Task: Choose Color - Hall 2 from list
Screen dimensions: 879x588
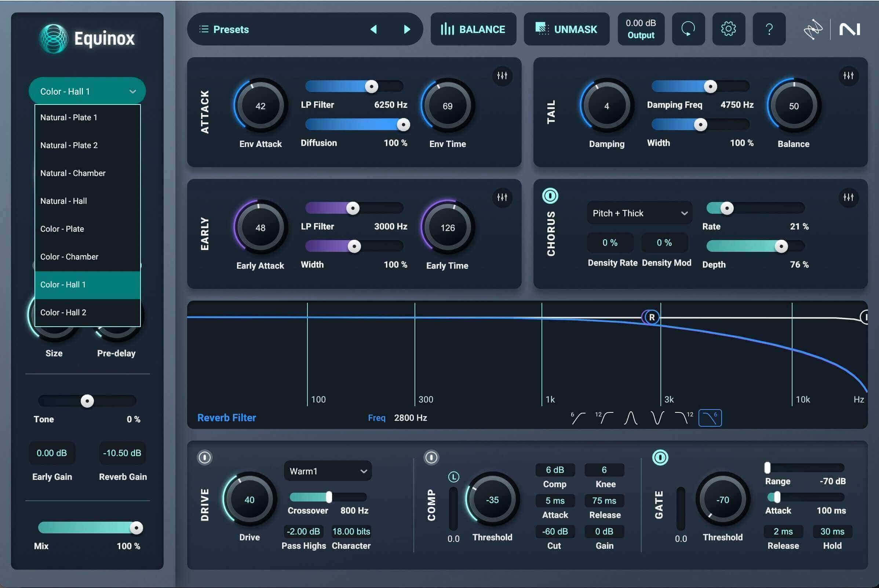Action: tap(87, 312)
